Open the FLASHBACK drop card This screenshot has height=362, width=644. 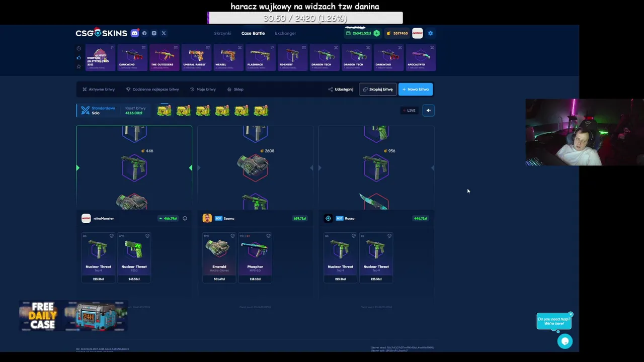tap(260, 58)
